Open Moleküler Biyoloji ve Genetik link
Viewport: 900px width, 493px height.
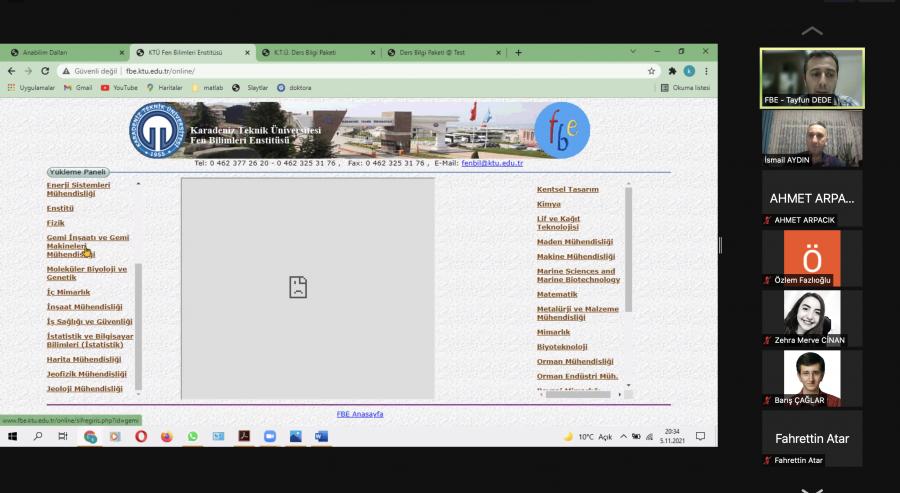(87, 273)
